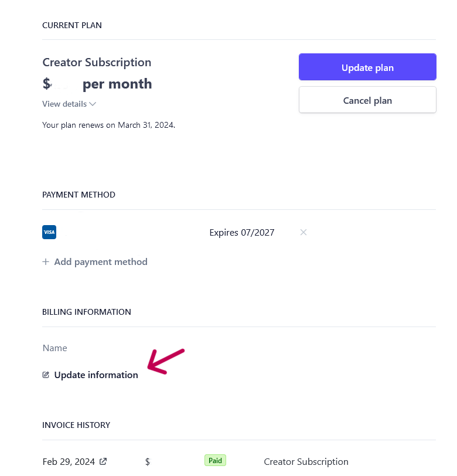Select the Creator Subscription plan title
This screenshot has height=476, width=457.
[97, 63]
